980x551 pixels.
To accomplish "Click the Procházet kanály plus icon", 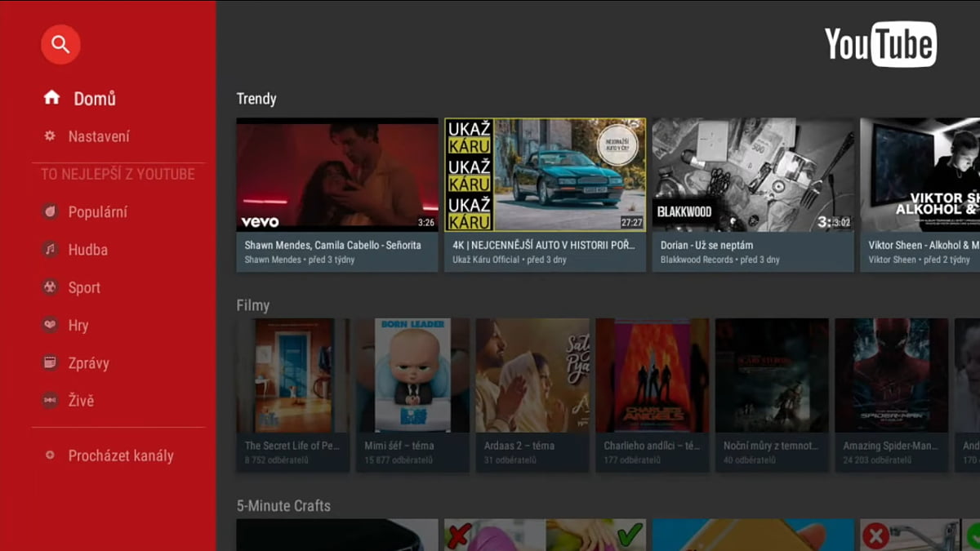I will (50, 455).
